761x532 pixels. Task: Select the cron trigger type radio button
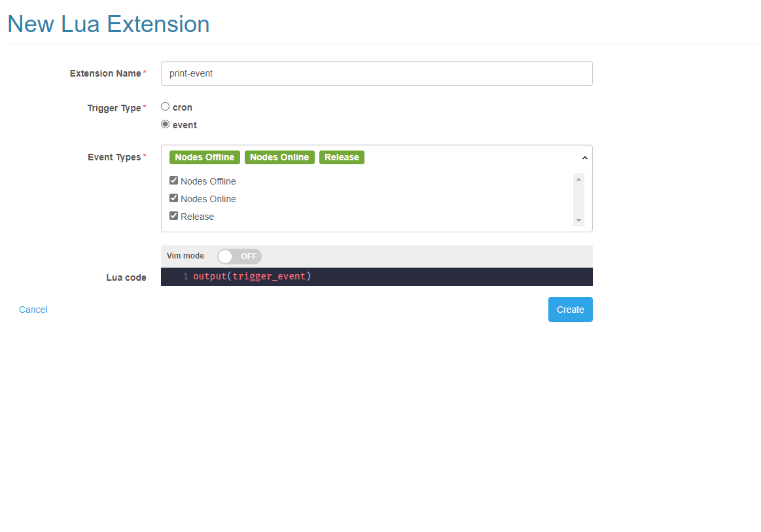pyautogui.click(x=166, y=106)
